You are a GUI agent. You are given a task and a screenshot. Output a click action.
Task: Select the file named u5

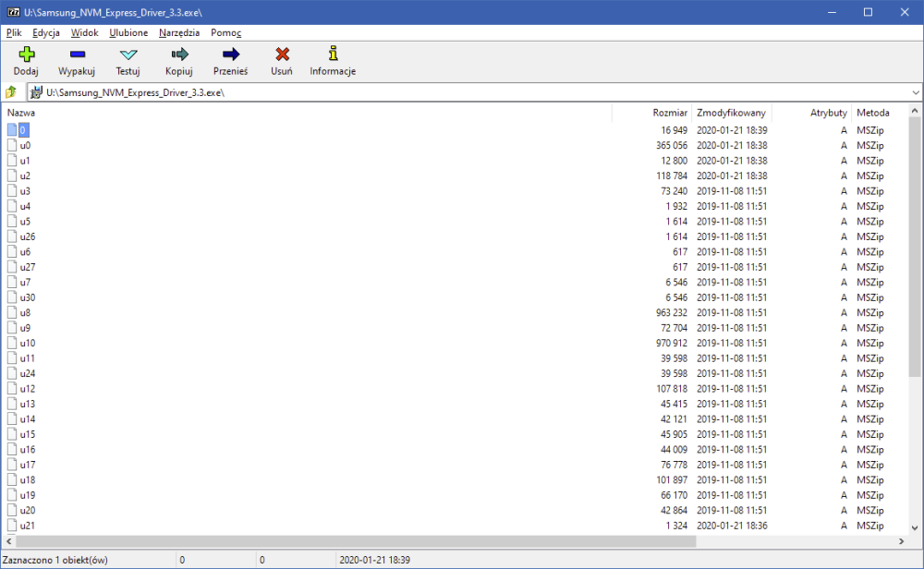(x=25, y=222)
